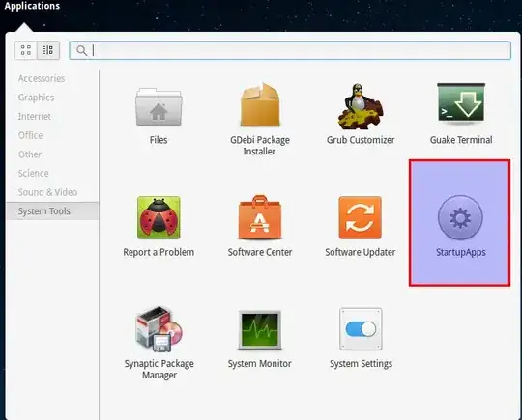This screenshot has height=420, width=522.
Task: Switch to category view mode
Action: coord(48,50)
